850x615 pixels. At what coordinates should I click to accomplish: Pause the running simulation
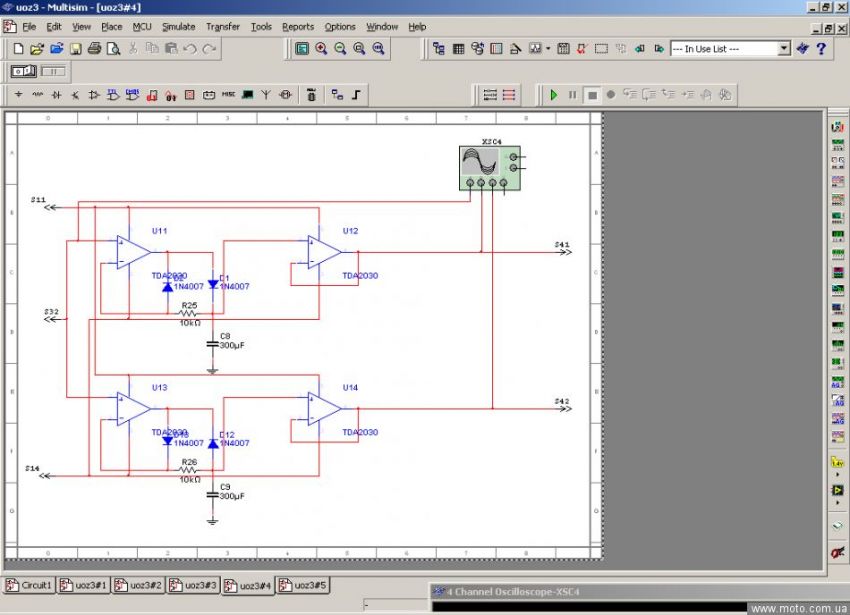[573, 95]
